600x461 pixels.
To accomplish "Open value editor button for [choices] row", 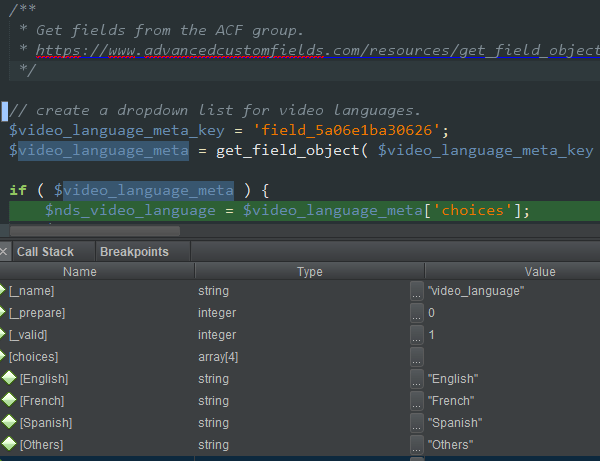I will (417, 357).
